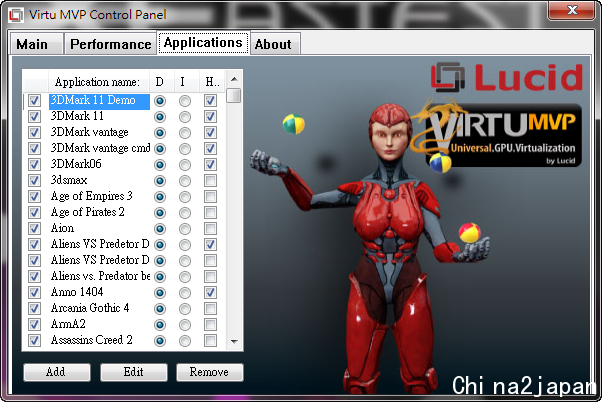The height and width of the screenshot is (402, 602).
Task: Select the I radio button for Age of Pirates 2
Action: point(185,213)
